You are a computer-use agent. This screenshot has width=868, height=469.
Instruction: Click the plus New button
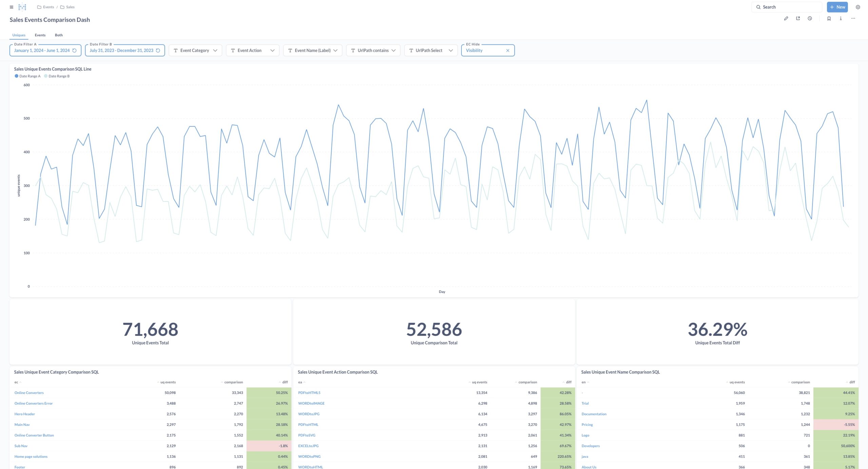click(x=837, y=7)
